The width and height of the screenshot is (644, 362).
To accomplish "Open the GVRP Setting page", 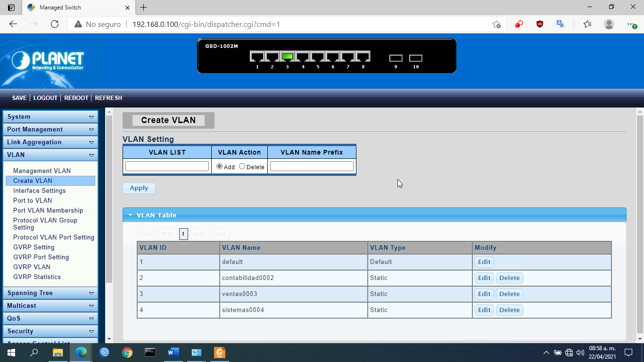I will (34, 247).
